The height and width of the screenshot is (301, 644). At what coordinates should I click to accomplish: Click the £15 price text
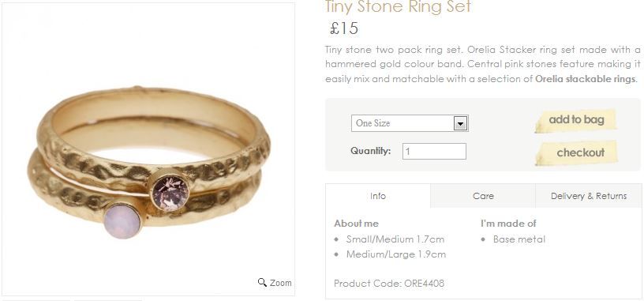pyautogui.click(x=344, y=28)
